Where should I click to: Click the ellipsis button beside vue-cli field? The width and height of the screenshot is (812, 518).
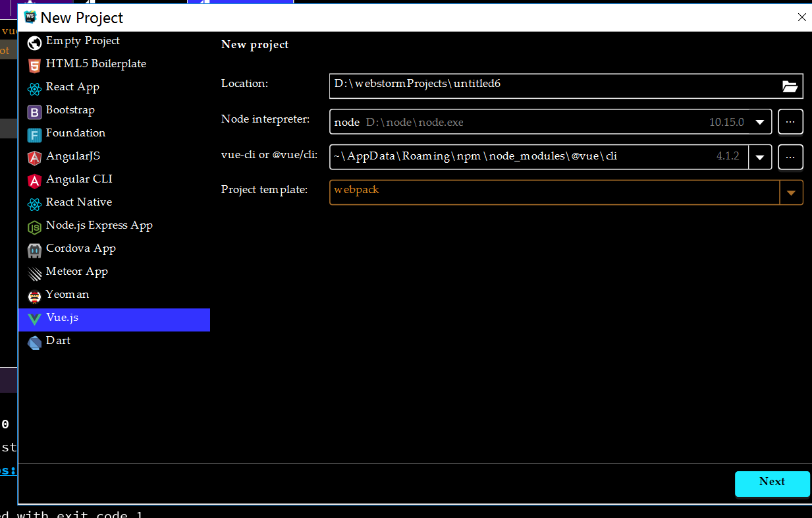(791, 157)
